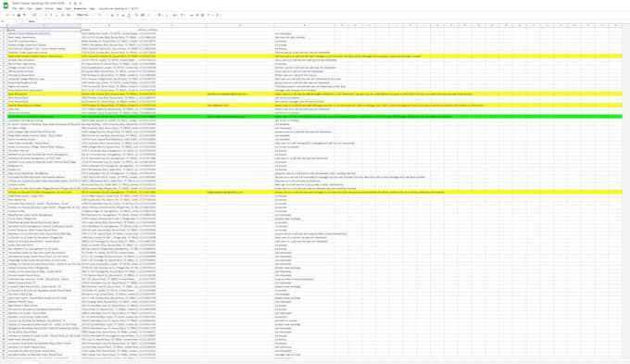Click the insert link icon
Screen dimensions: 630x364
point(191,15)
